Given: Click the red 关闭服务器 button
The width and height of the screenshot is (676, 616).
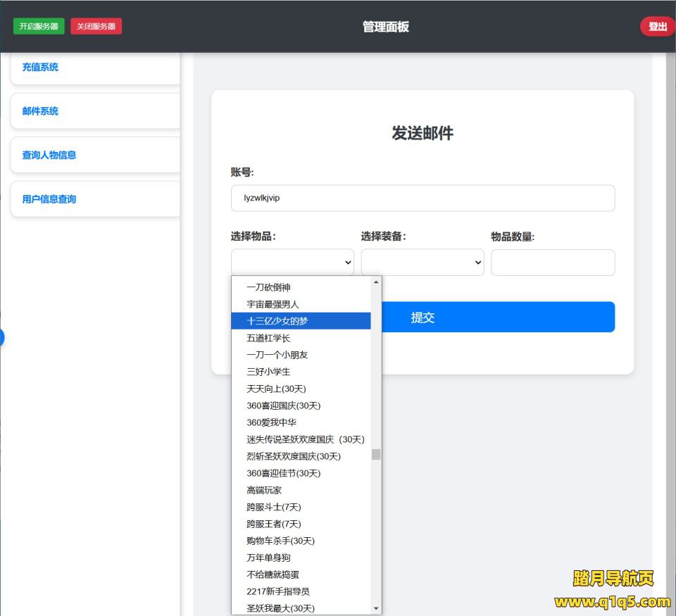Looking at the screenshot, I should (x=96, y=26).
